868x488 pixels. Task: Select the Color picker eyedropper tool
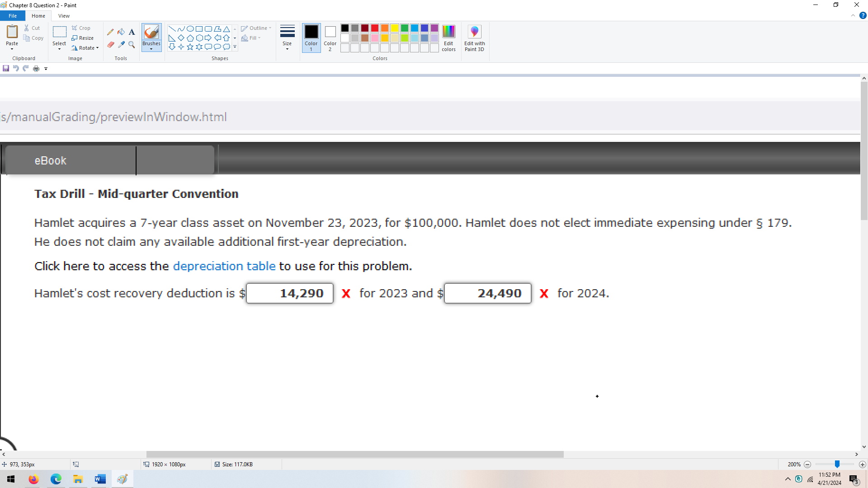(121, 45)
